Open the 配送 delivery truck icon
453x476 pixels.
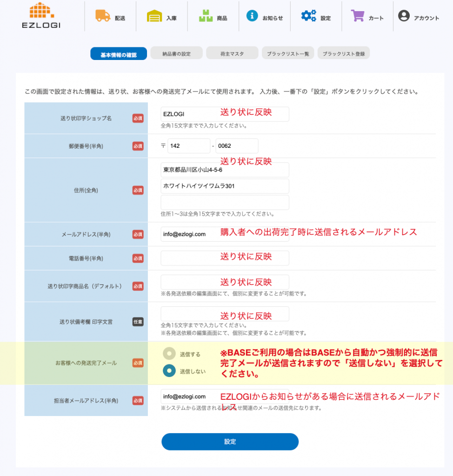pyautogui.click(x=103, y=15)
